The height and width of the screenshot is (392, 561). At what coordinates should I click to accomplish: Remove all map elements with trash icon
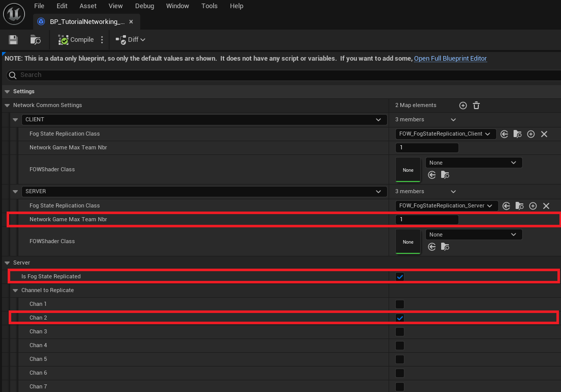click(x=476, y=106)
